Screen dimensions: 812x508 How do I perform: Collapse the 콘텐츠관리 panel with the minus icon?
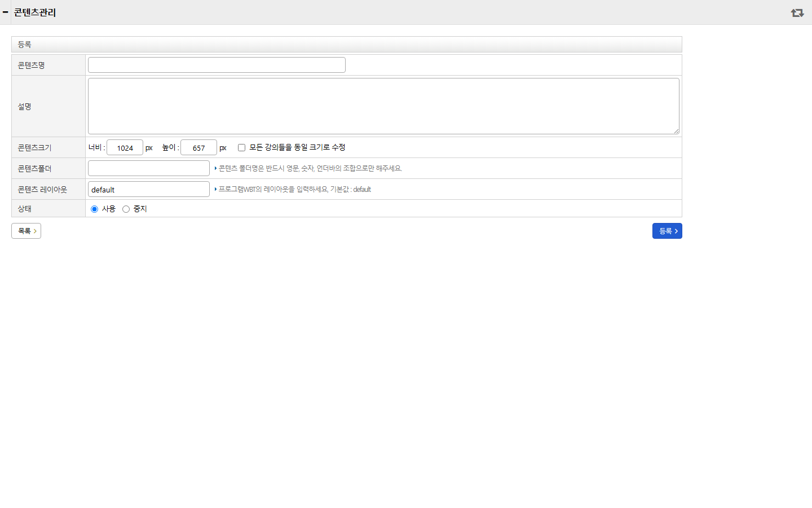click(5, 12)
